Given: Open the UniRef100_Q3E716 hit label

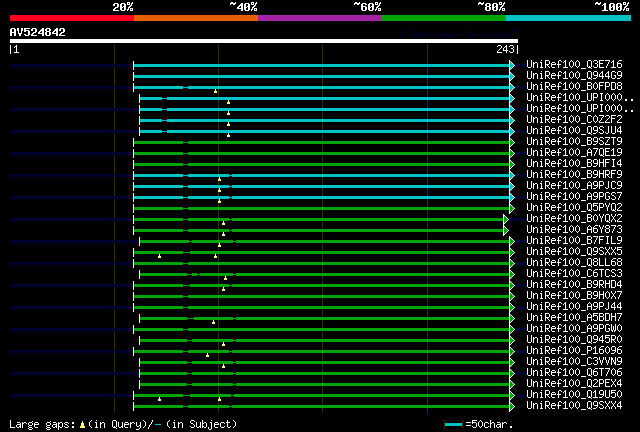Looking at the screenshot, I should tap(574, 64).
